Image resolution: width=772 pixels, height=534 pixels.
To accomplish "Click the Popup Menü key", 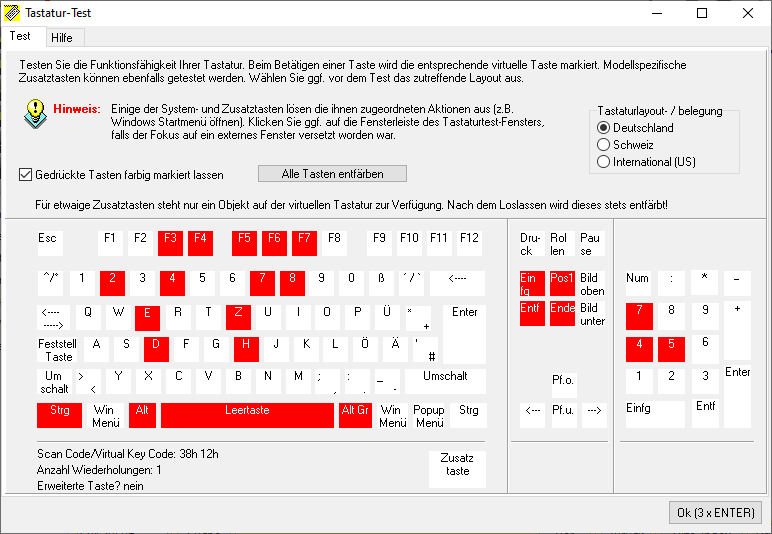I will tap(429, 415).
